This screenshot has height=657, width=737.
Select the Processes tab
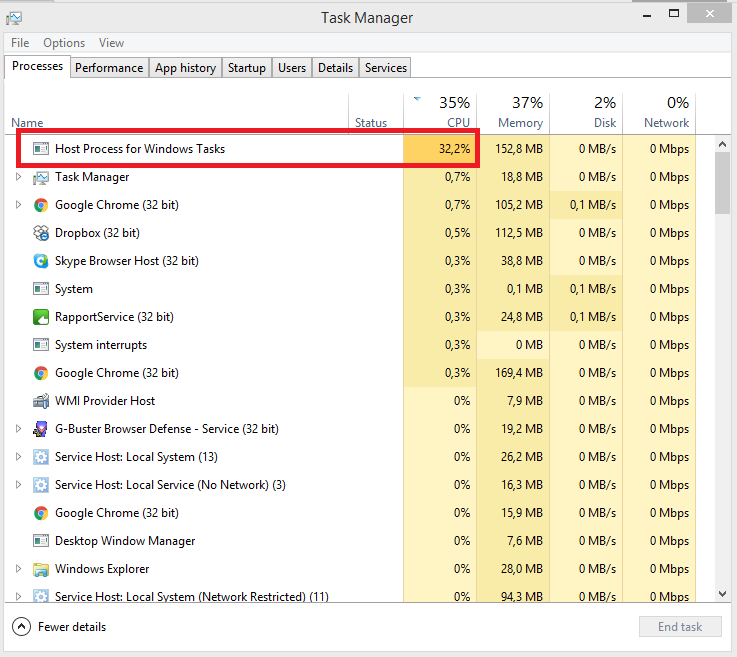(38, 66)
